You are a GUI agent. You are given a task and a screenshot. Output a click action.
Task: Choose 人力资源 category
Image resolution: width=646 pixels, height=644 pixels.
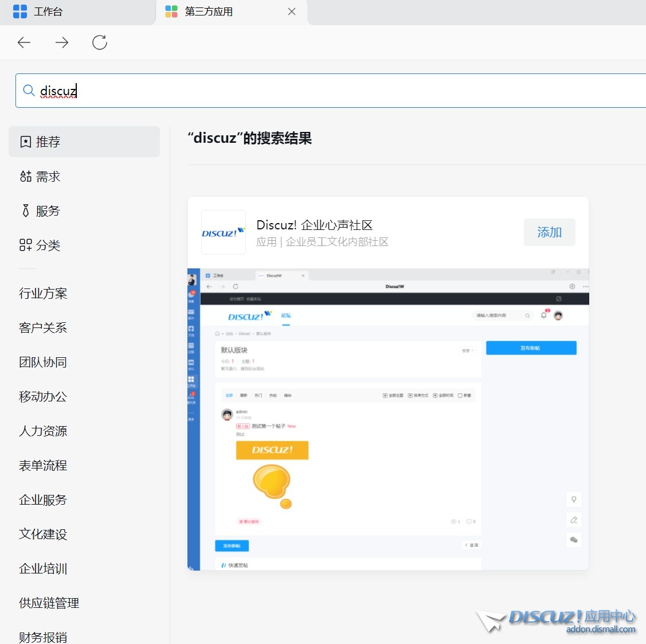point(43,431)
